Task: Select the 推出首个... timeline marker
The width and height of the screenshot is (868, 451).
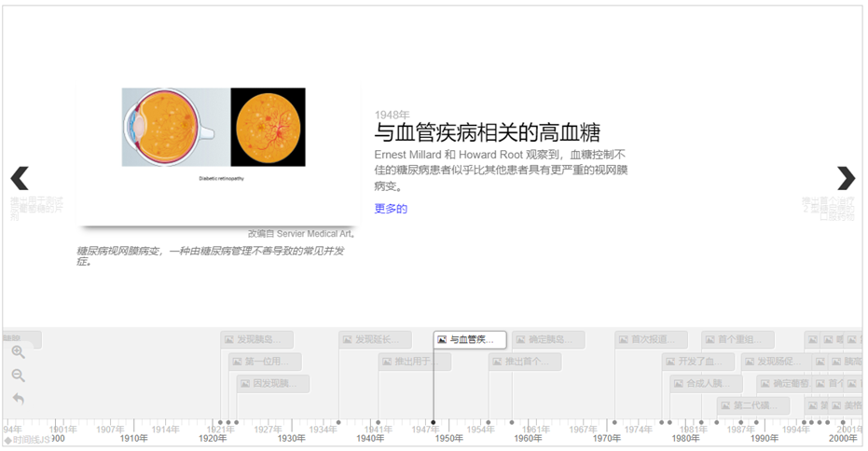Action: click(525, 362)
